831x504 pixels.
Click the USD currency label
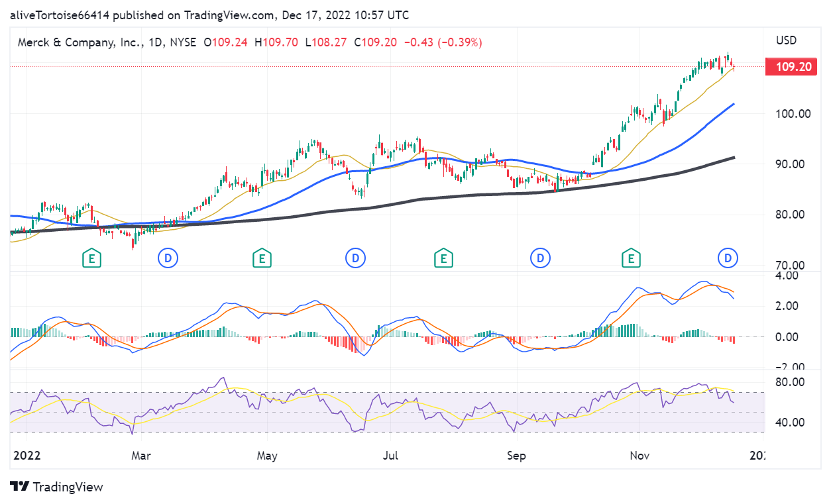[786, 40]
